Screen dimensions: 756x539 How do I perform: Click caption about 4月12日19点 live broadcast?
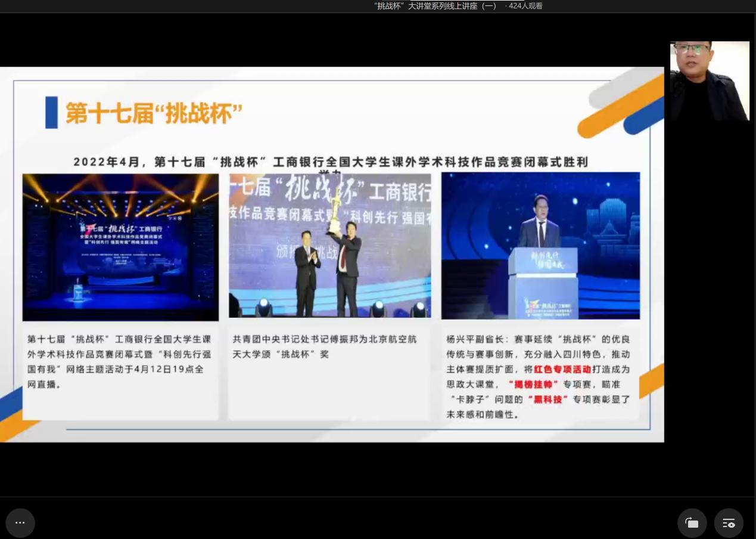click(119, 361)
